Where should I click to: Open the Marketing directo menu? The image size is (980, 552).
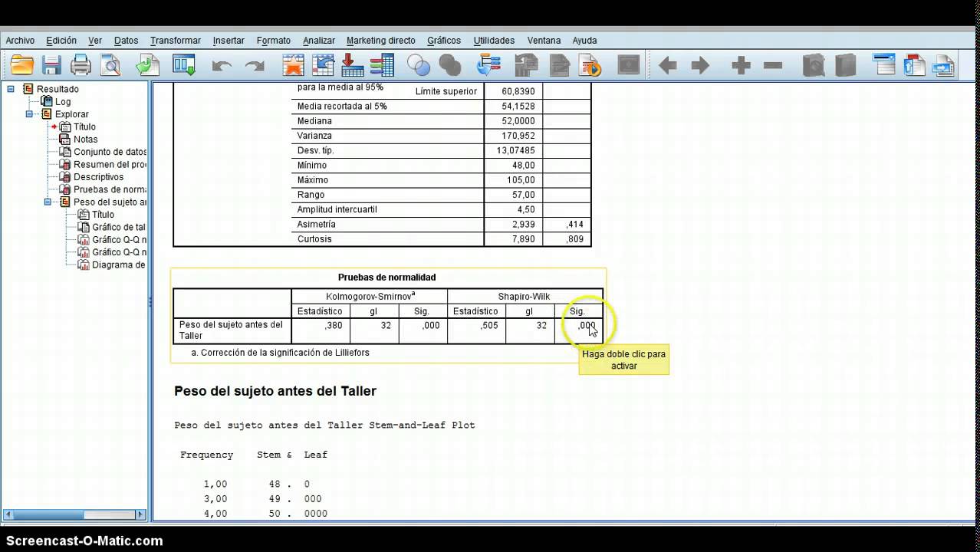[381, 41]
